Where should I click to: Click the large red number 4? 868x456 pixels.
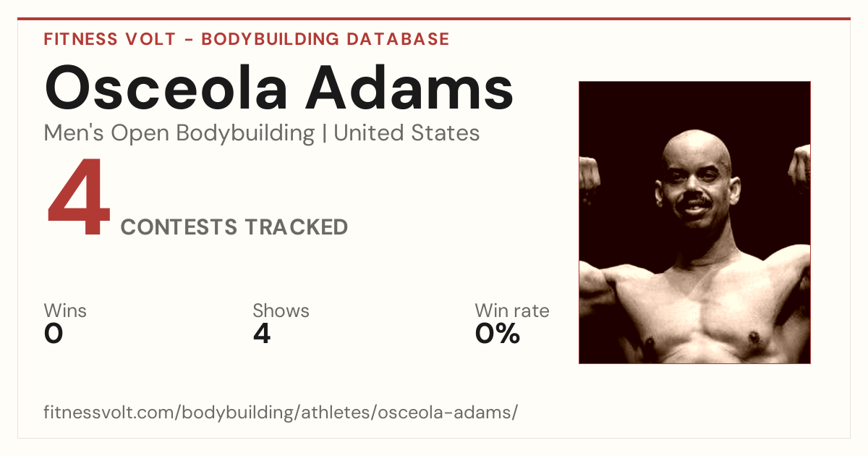point(79,198)
